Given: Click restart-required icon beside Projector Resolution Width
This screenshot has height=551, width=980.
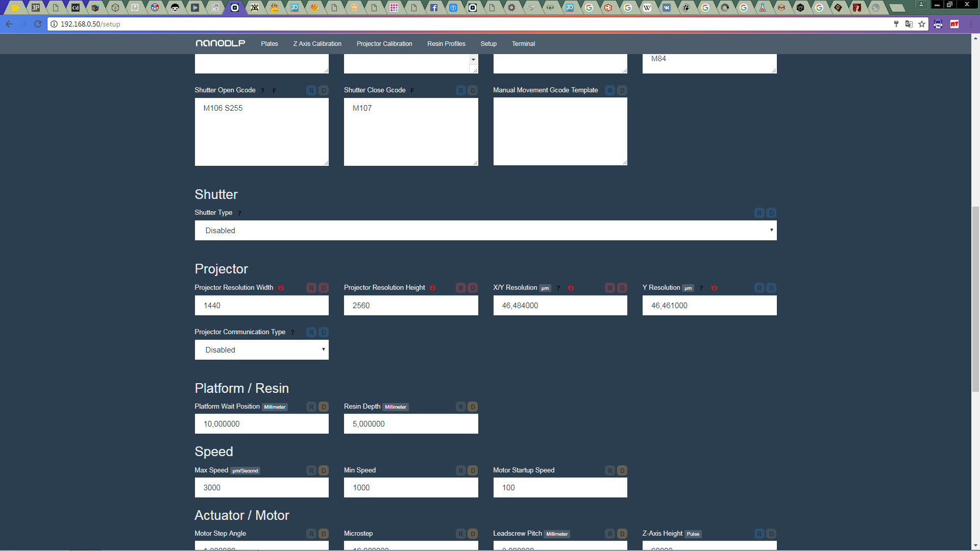Looking at the screenshot, I should coord(281,288).
